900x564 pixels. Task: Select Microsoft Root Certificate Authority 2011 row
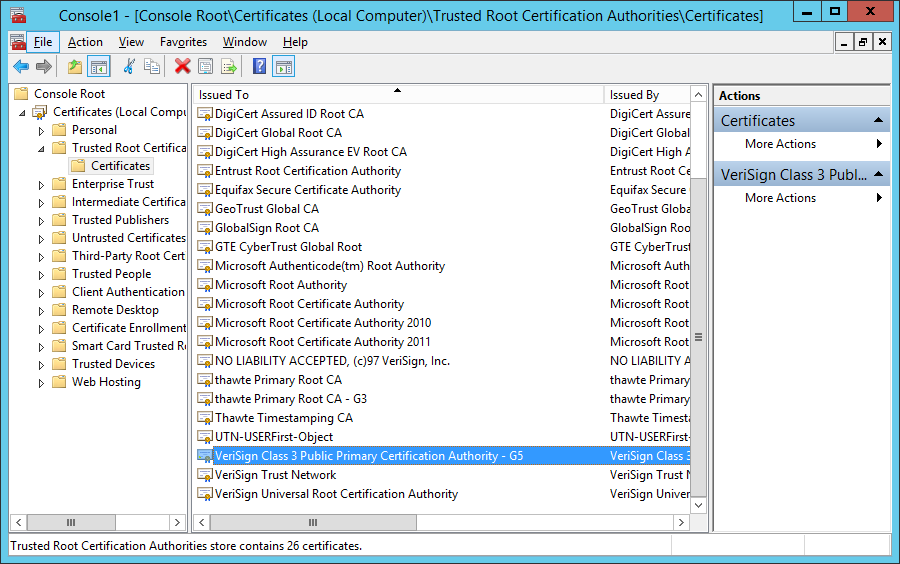tap(443, 342)
